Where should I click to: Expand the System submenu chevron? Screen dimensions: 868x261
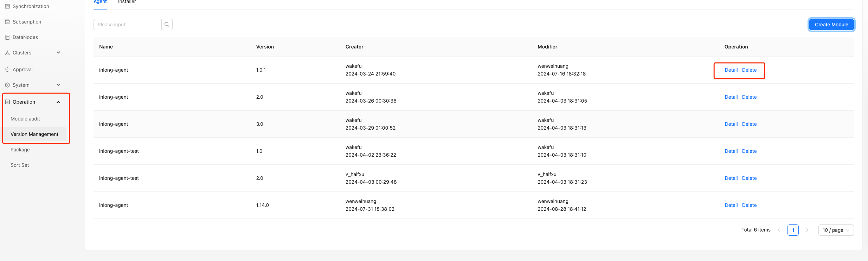click(58, 85)
